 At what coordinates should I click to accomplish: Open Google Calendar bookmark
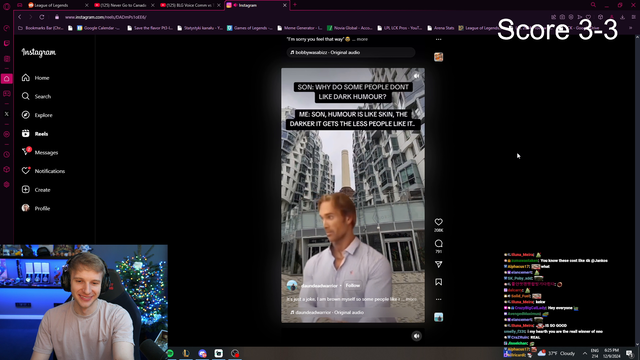(98, 28)
